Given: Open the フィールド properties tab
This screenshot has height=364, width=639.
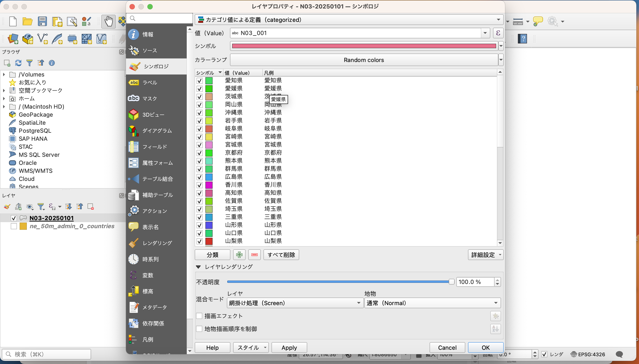Looking at the screenshot, I should point(154,147).
